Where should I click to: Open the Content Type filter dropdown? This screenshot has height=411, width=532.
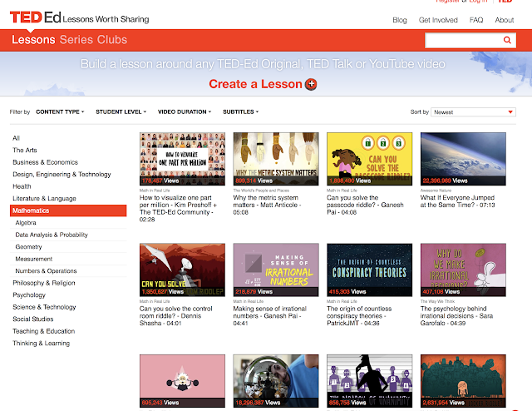[60, 111]
